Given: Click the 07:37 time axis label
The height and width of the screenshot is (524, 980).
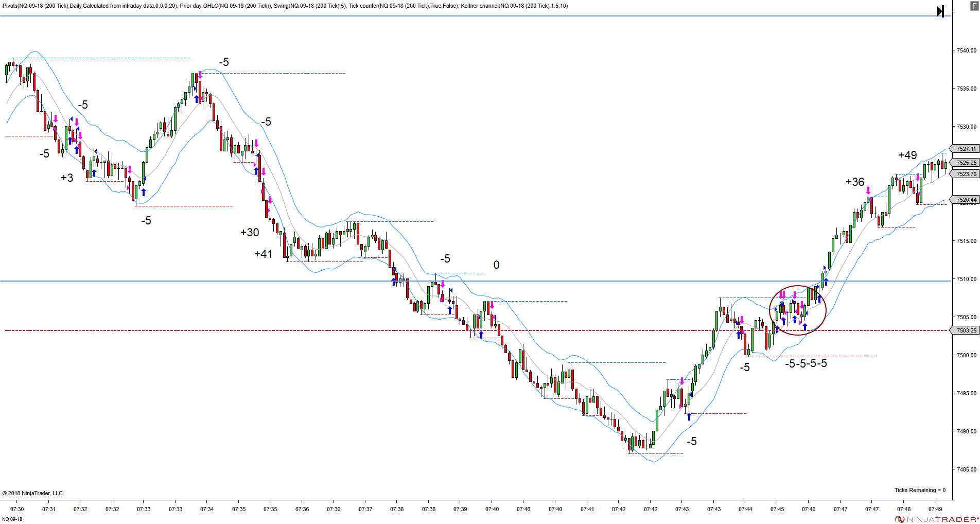Looking at the screenshot, I should coord(365,509).
